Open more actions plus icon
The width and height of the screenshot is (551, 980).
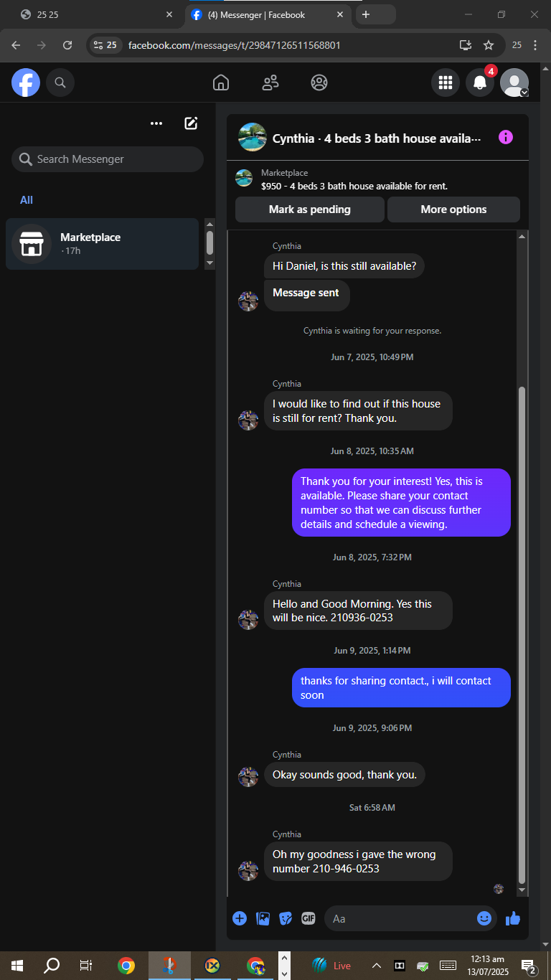click(240, 918)
